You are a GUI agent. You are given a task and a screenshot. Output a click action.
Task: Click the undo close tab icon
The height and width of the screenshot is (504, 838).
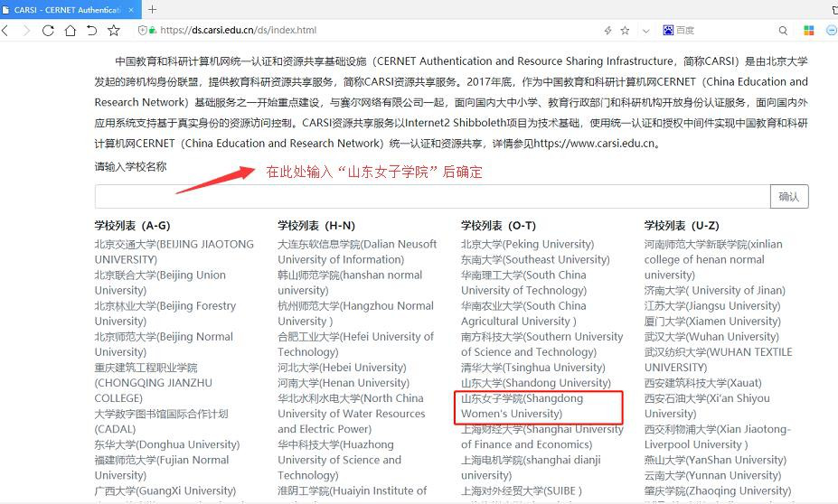pyautogui.click(x=91, y=30)
